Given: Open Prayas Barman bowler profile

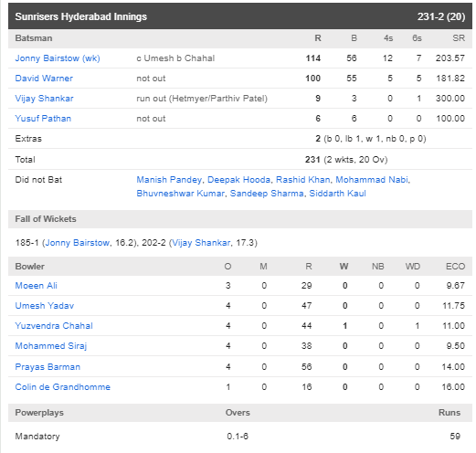Looking at the screenshot, I should 48,367.
